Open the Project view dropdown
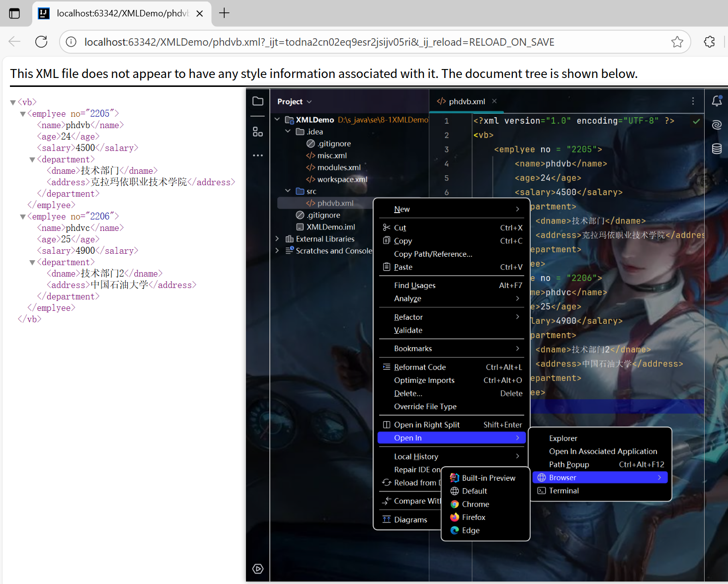This screenshot has height=584, width=728. [295, 101]
